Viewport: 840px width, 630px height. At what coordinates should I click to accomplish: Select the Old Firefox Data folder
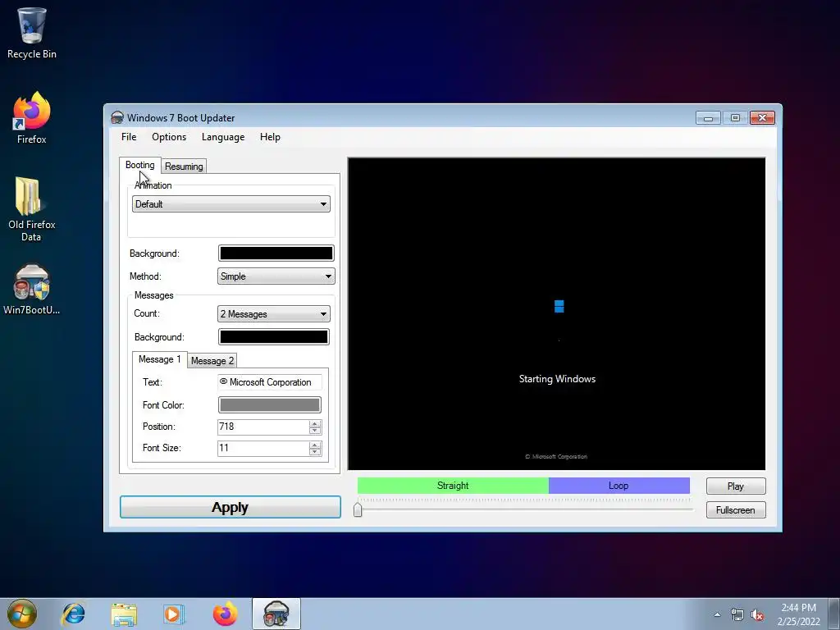pos(32,209)
